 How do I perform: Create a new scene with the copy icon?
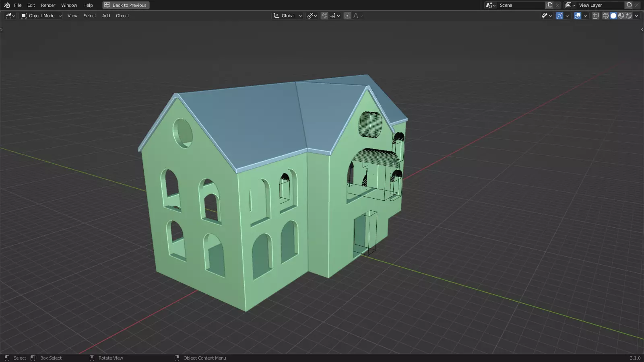click(x=549, y=5)
